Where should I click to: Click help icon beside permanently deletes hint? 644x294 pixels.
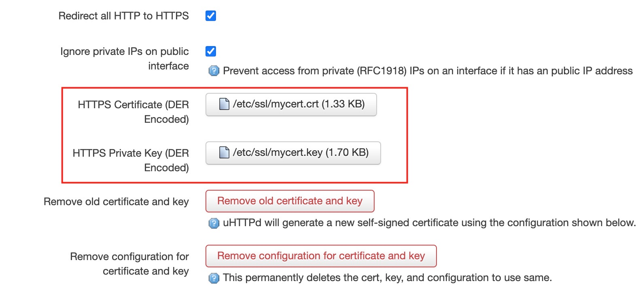click(x=214, y=278)
